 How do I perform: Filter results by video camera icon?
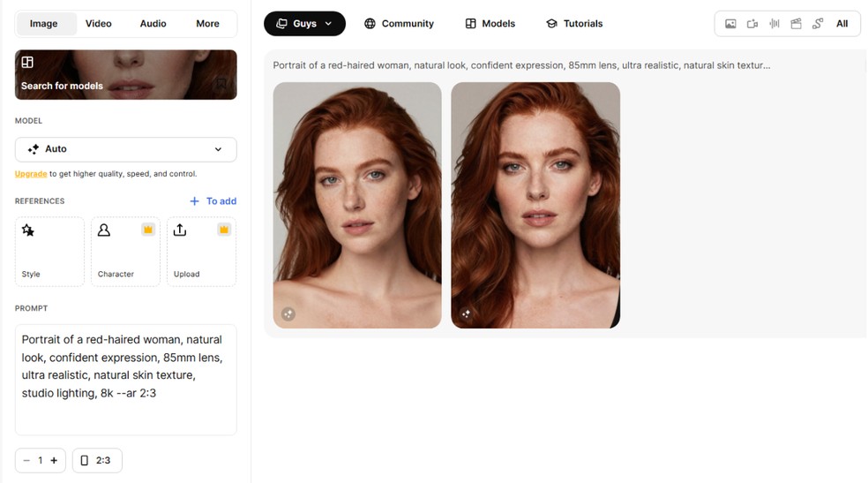752,24
